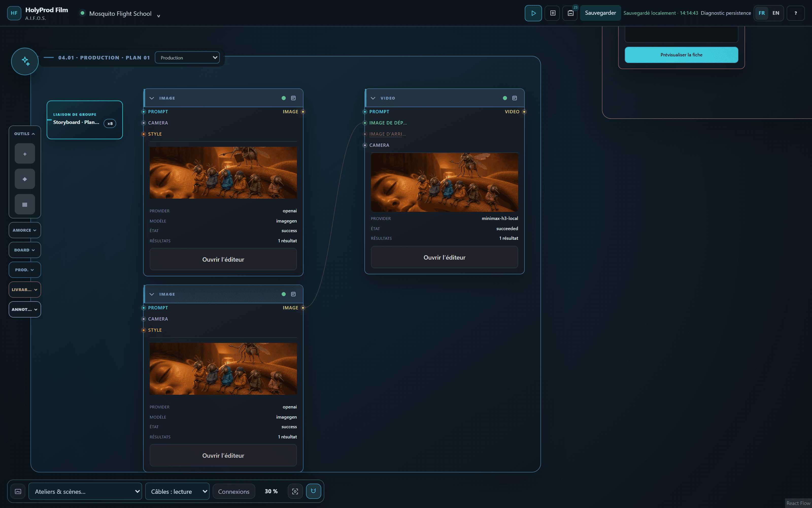Open the Production dropdown in plan header
Image resolution: width=812 pixels, height=508 pixels.
click(x=187, y=57)
